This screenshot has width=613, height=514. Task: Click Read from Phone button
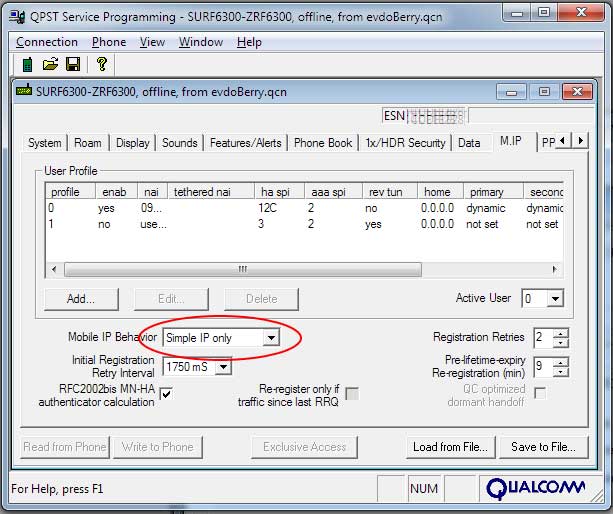click(x=65, y=447)
